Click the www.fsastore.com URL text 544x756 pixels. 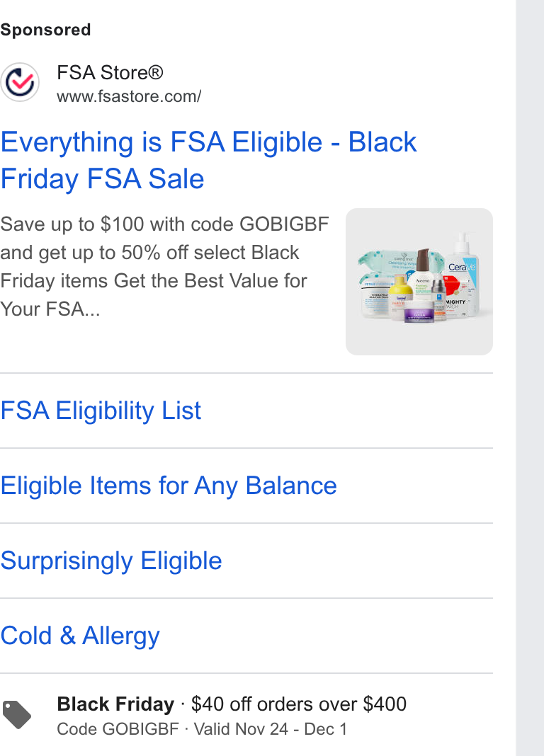tap(129, 96)
